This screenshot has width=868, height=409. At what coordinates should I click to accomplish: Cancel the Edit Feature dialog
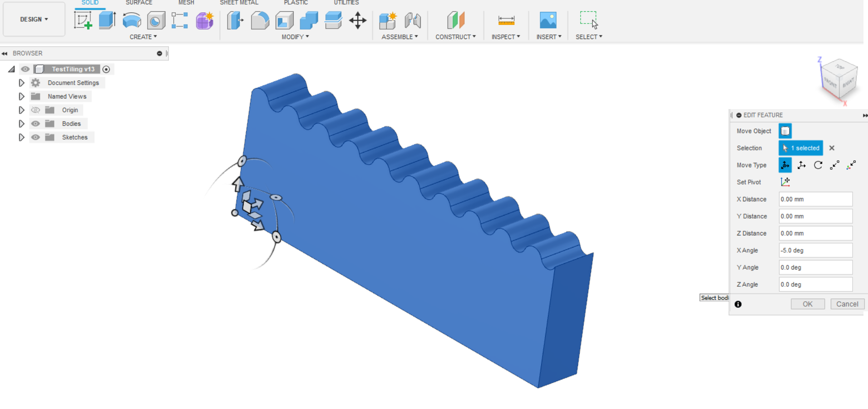click(847, 304)
